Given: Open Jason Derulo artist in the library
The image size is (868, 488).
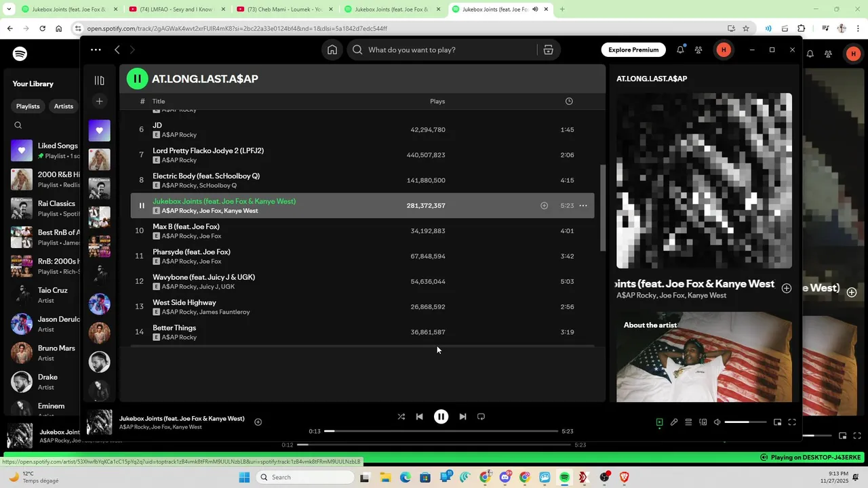Looking at the screenshot, I should 45,324.
